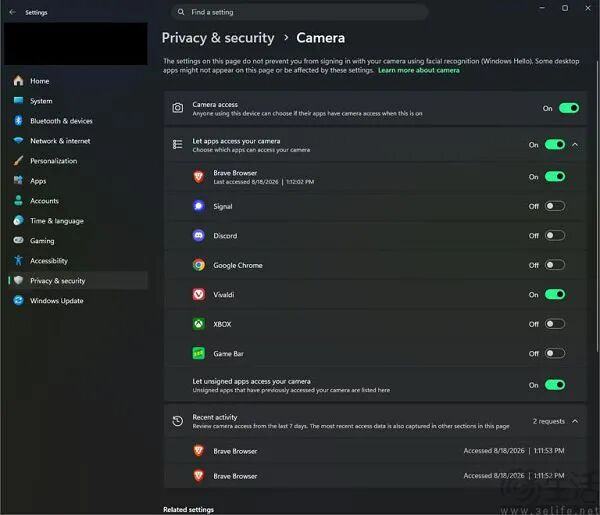This screenshot has width=600, height=515.
Task: Click the Accounts person icon
Action: click(x=18, y=200)
